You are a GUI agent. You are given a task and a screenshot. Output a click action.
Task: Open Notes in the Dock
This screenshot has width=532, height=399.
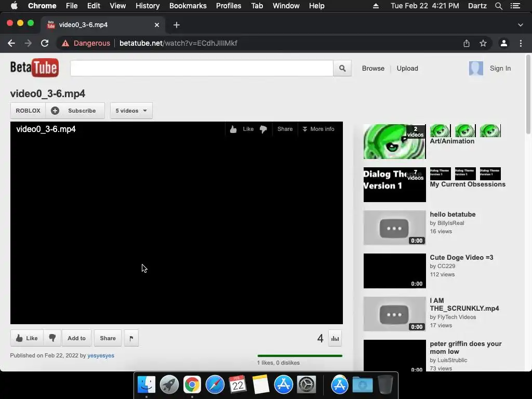[260, 385]
